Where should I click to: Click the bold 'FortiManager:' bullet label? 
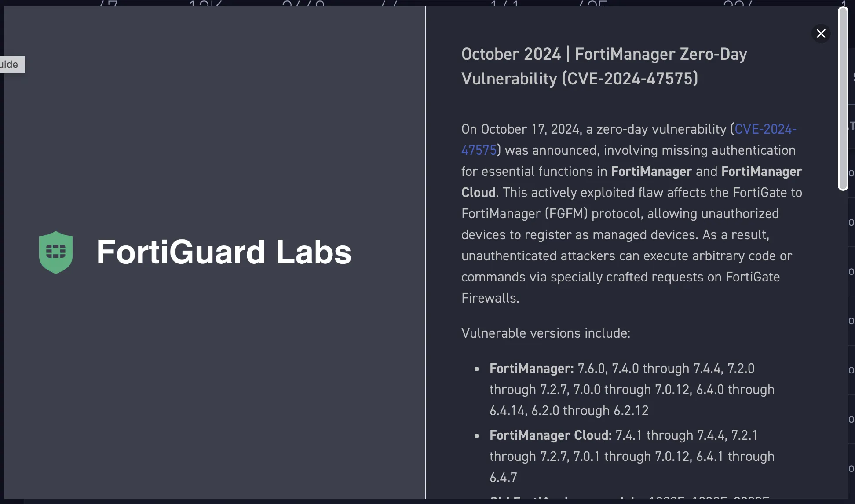pyautogui.click(x=531, y=369)
